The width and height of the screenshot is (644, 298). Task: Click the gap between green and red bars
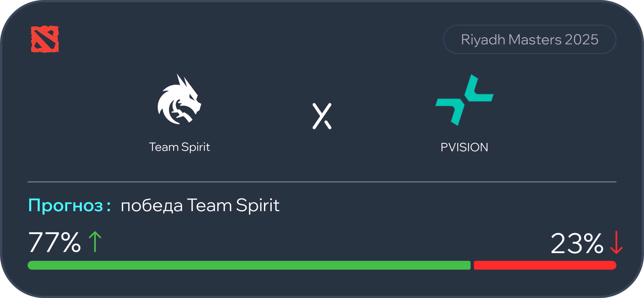click(472, 265)
